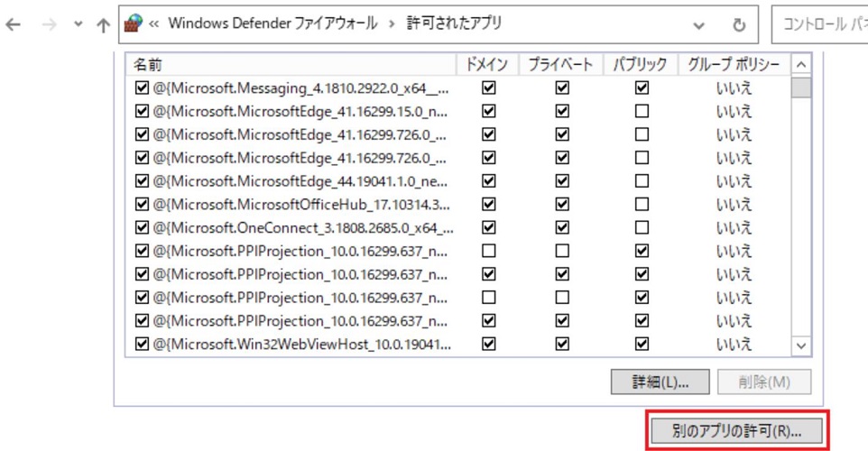Click the 削除(M) button
The height and width of the screenshot is (451, 868).
(764, 382)
